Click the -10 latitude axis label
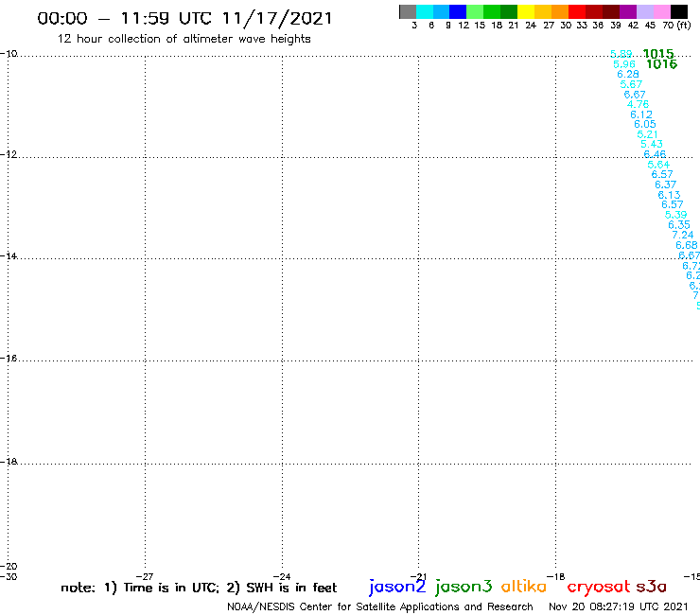The height and width of the screenshot is (615, 700). (x=9, y=54)
